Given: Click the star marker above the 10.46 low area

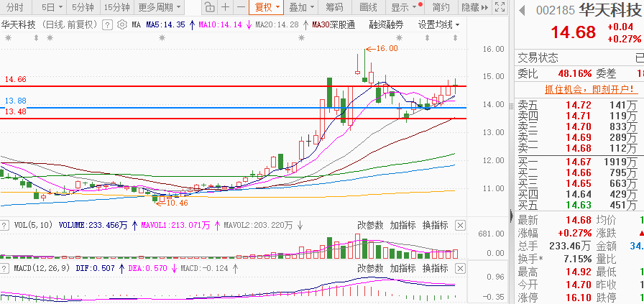Looking at the screenshot, I should [162, 38].
